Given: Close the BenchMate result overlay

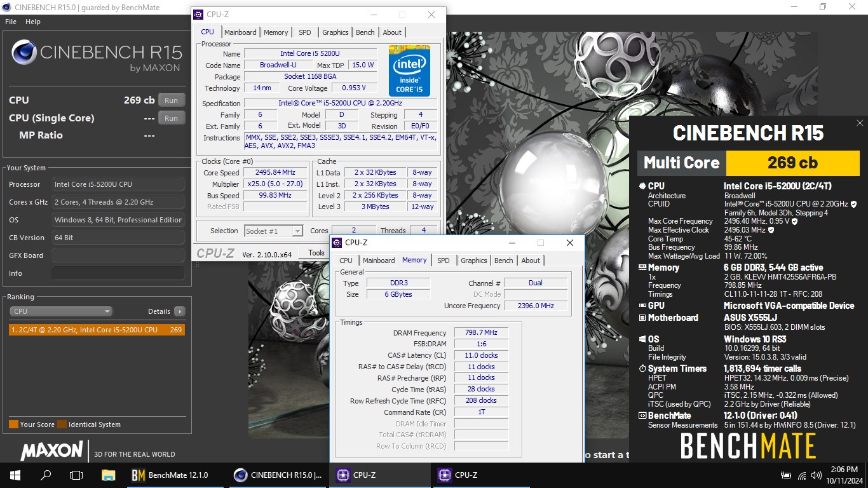Looking at the screenshot, I should [860, 123].
